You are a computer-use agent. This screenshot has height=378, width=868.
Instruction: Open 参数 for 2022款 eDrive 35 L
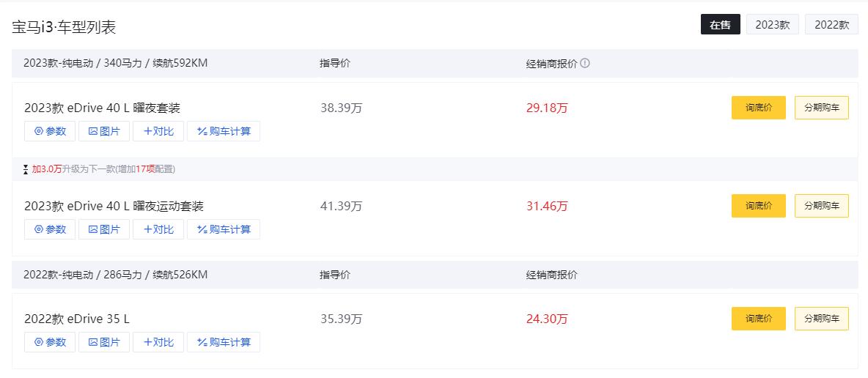(x=50, y=342)
